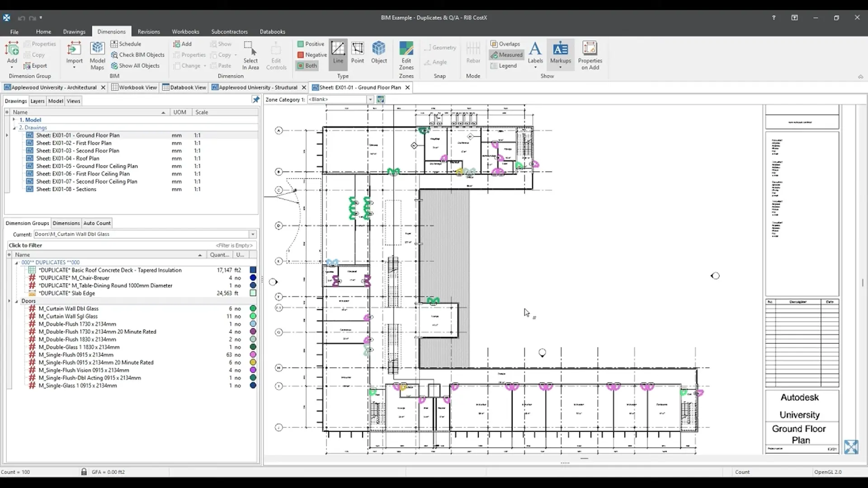Image resolution: width=868 pixels, height=488 pixels.
Task: Choose the Object dimension type
Action: coord(379,53)
